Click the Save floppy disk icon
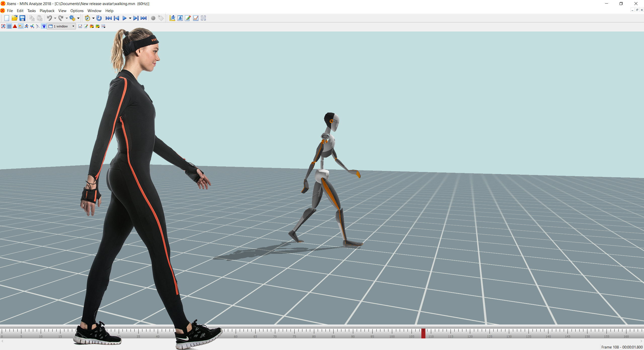Image resolution: width=644 pixels, height=350 pixels. [x=22, y=18]
